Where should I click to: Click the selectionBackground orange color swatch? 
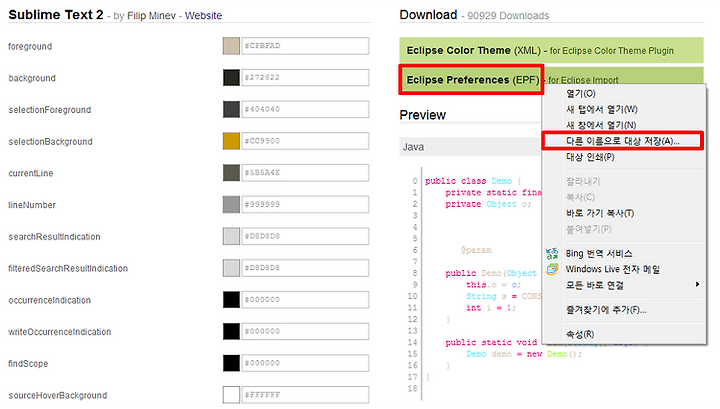pyautogui.click(x=231, y=141)
